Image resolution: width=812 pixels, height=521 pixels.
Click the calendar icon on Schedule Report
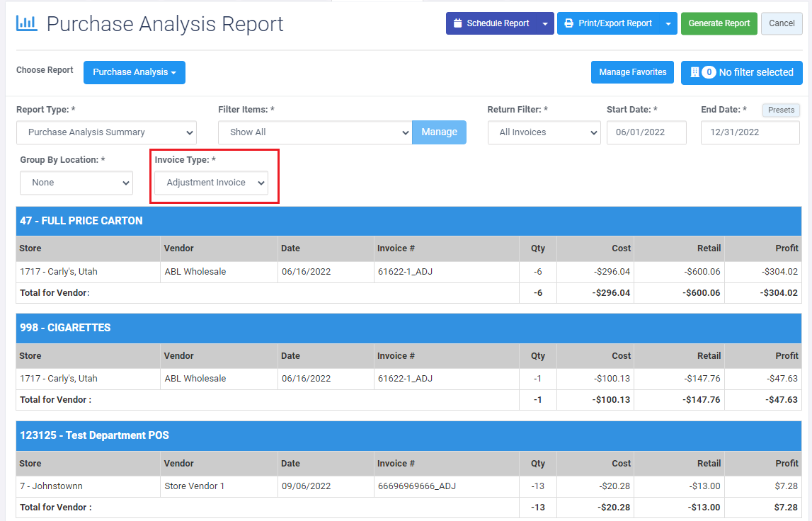pyautogui.click(x=457, y=23)
